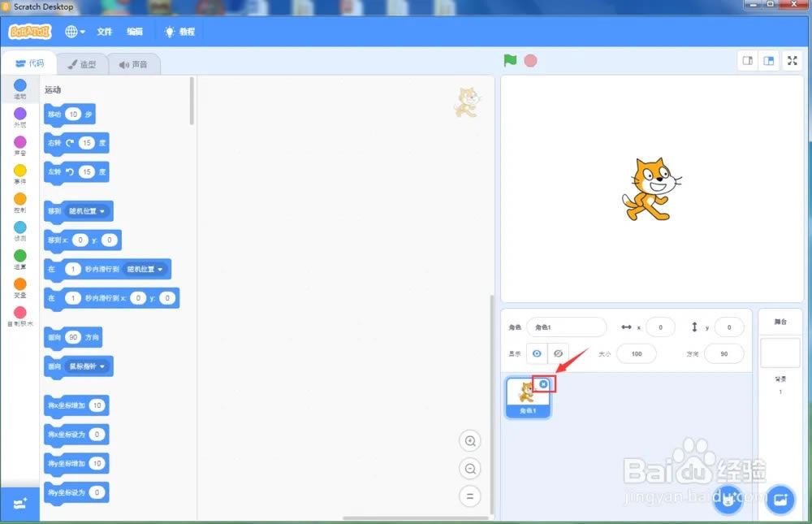
Task: Switch to small stage layout
Action: pyautogui.click(x=748, y=61)
